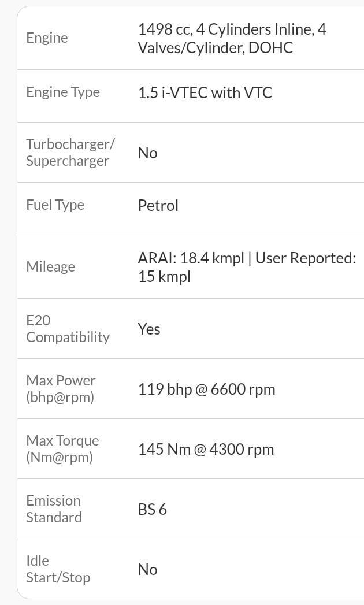Click the ARAI 18.4 kmpl mileage text
The width and height of the screenshot is (364, 605).
(x=191, y=258)
